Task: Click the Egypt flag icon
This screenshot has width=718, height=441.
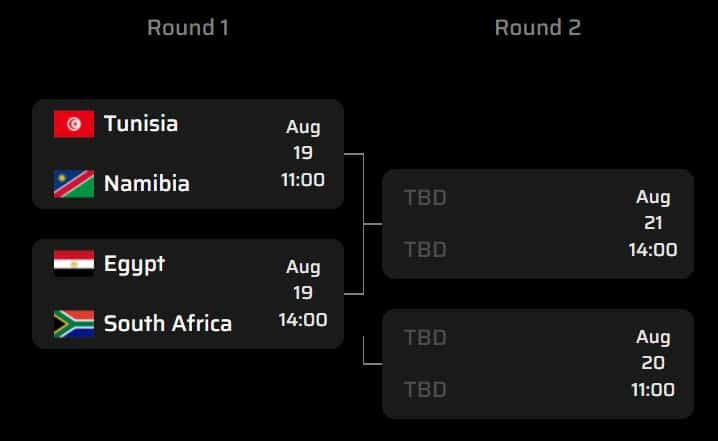Action: (74, 263)
